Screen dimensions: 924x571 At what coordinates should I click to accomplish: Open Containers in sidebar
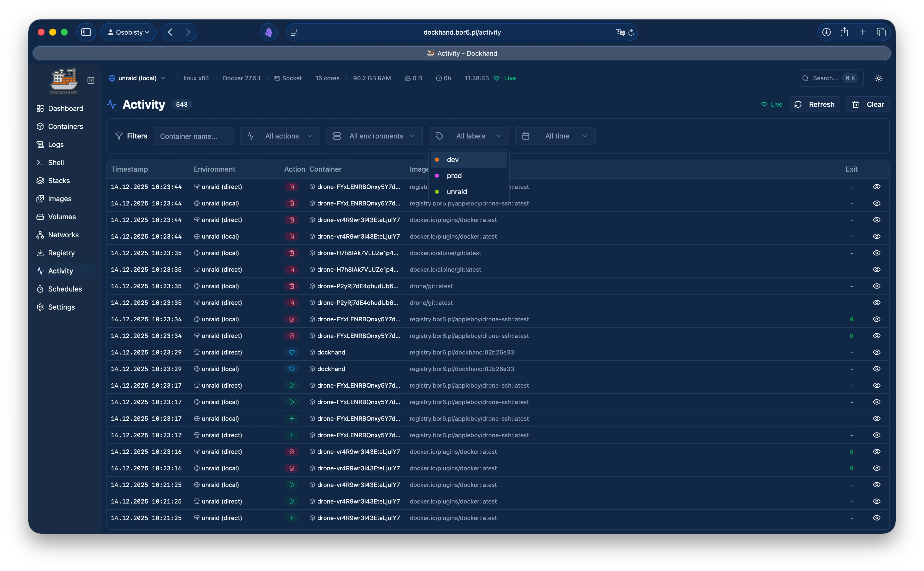point(65,126)
